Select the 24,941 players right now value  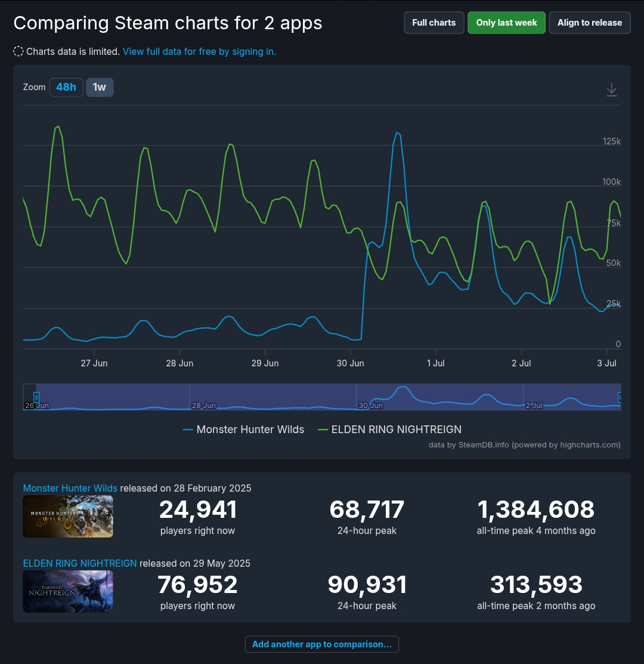pos(197,509)
